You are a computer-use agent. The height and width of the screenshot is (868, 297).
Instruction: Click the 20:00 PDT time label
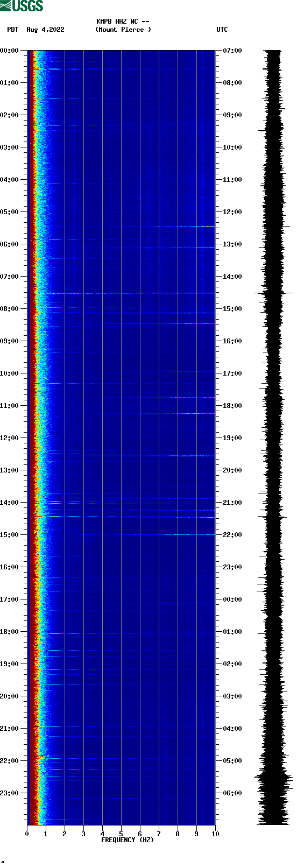coord(10,696)
